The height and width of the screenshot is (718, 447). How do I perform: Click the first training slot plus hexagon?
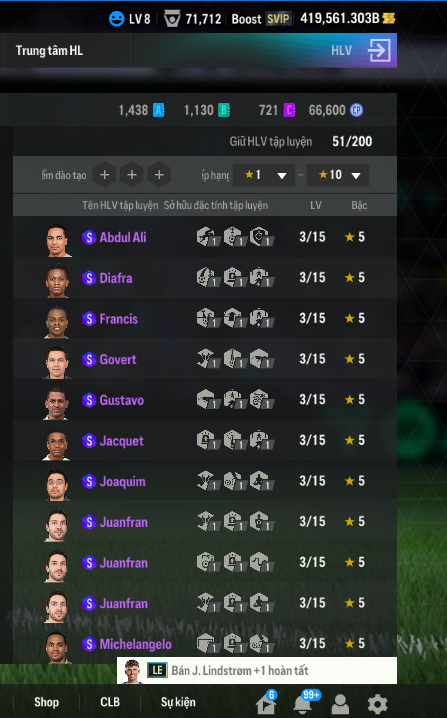[x=104, y=174]
